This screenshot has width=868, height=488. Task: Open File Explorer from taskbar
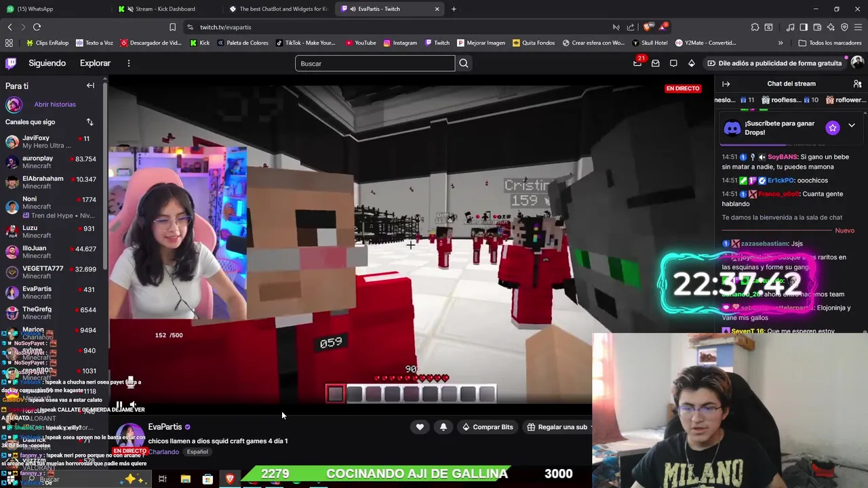[x=185, y=479]
